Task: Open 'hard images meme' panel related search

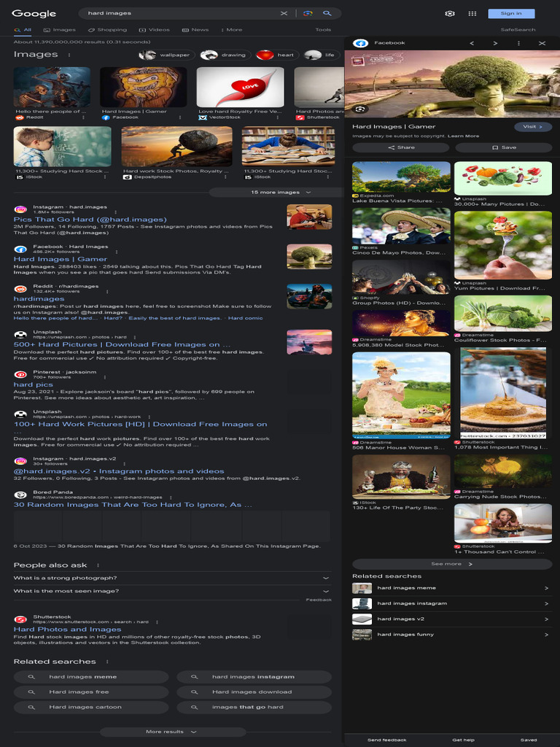Action: (452, 588)
